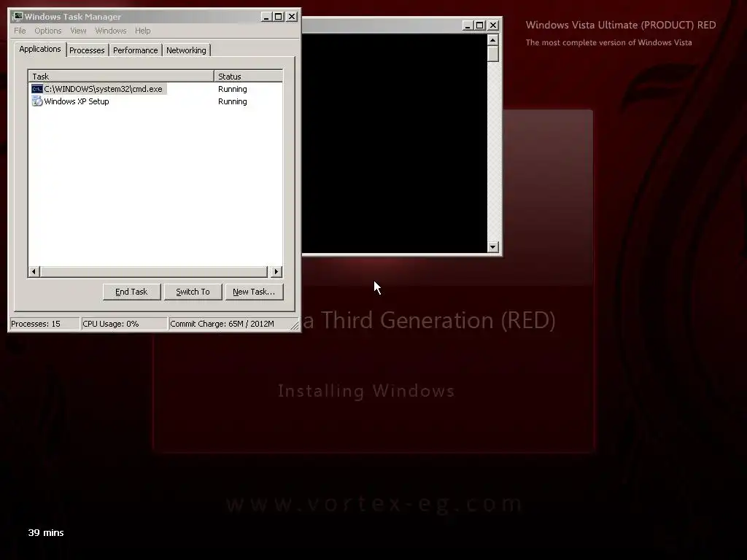Open the Options menu

pyautogui.click(x=47, y=31)
